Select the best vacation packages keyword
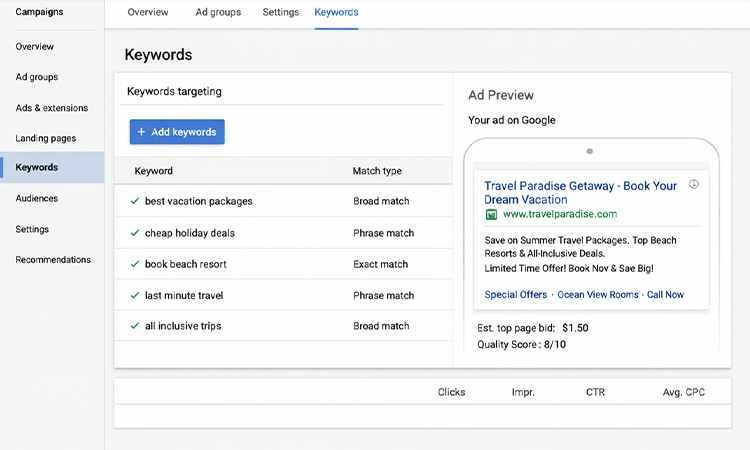The height and width of the screenshot is (450, 750). [199, 201]
